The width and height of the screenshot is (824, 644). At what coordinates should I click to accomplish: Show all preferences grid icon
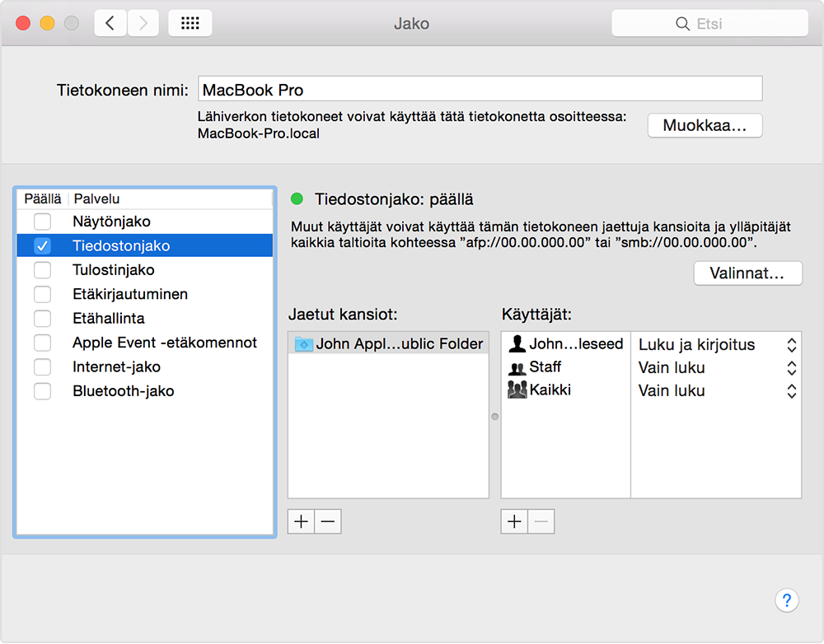pyautogui.click(x=190, y=23)
